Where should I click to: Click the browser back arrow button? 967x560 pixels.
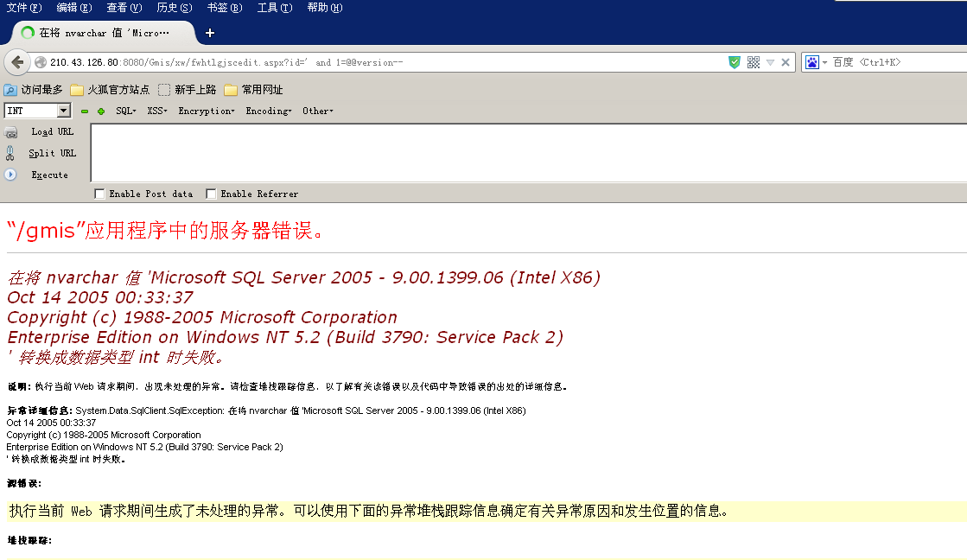17,62
